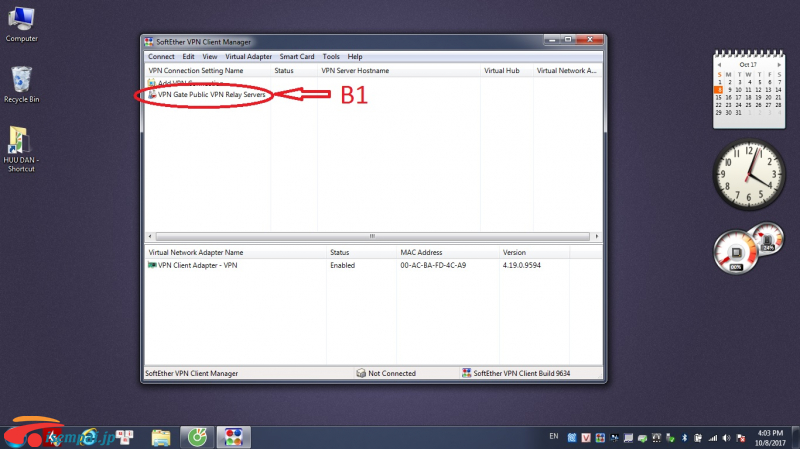This screenshot has width=800, height=449.
Task: Click the SoftEther build logo in status bar
Action: click(466, 373)
